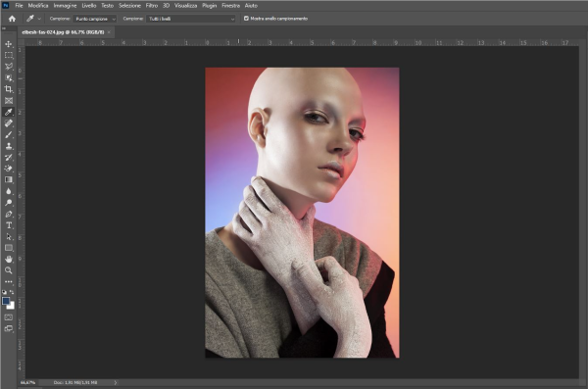Click the zoom percentage field 66,67%
Screen dimensions: 588x389
(x=27, y=382)
